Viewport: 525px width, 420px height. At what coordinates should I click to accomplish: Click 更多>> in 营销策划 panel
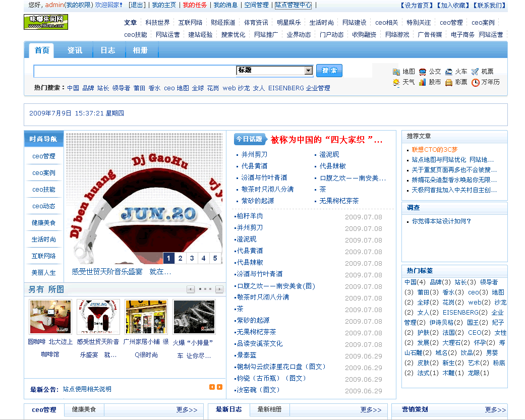pos(495,409)
